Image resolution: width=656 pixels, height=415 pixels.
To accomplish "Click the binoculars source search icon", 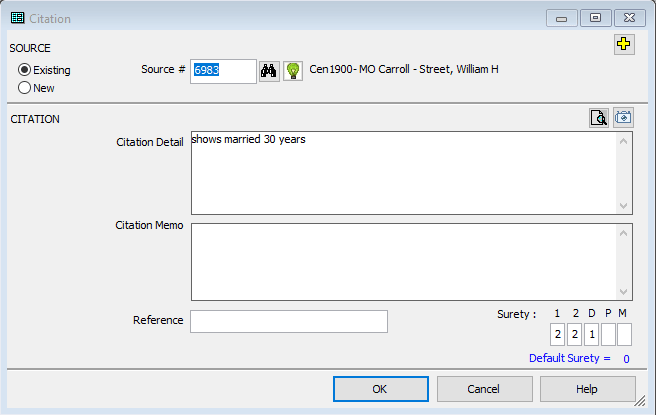I will click(270, 70).
